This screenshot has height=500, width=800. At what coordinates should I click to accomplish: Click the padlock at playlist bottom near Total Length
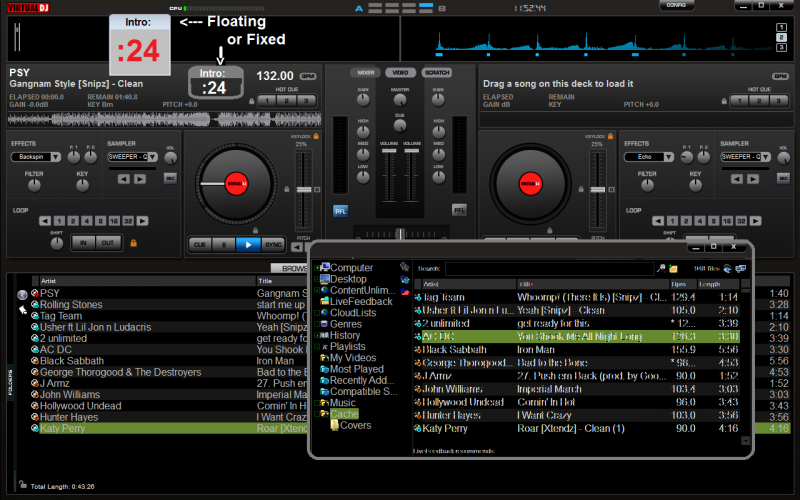click(22, 484)
